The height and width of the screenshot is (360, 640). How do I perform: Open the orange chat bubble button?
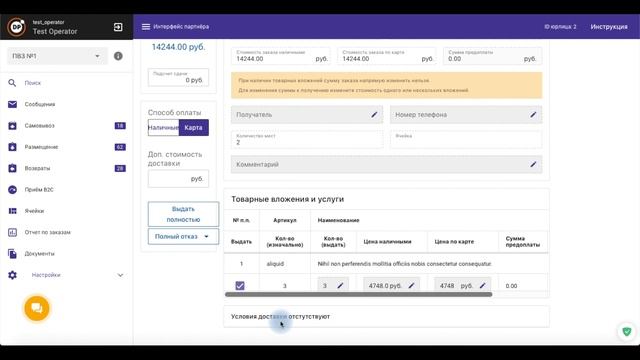(37, 308)
